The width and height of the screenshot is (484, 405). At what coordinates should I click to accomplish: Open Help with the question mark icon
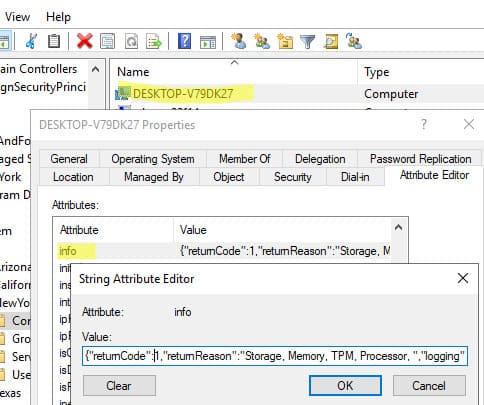coord(184,41)
